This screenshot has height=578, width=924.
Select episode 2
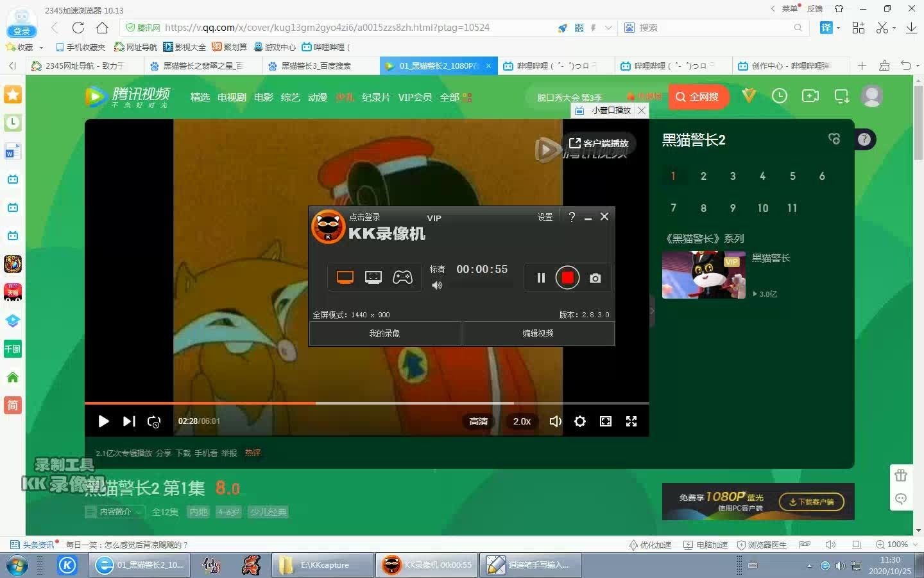[x=703, y=176]
